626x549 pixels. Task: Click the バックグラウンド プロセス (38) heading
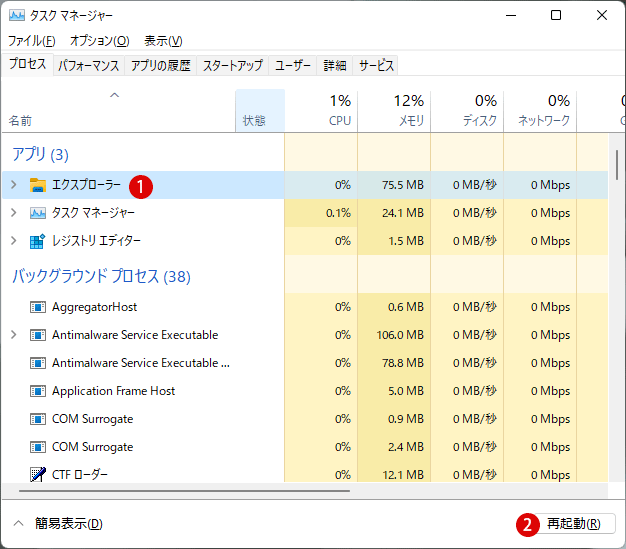[101, 276]
